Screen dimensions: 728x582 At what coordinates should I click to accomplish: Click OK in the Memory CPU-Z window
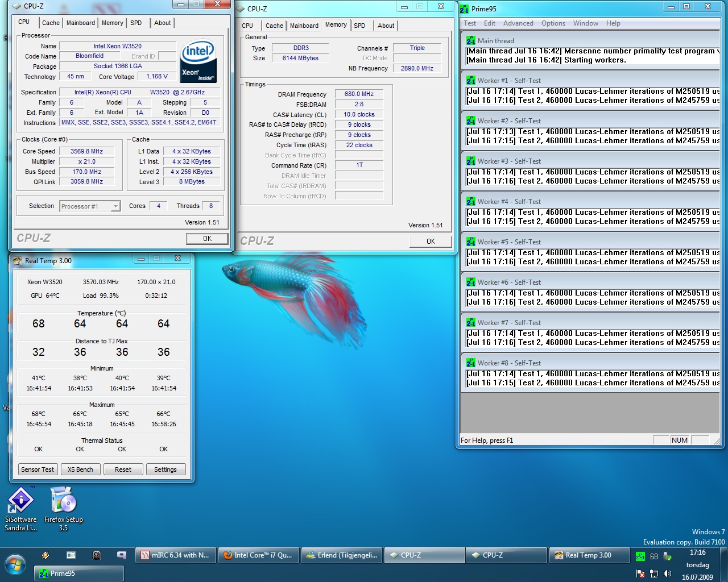click(x=431, y=242)
